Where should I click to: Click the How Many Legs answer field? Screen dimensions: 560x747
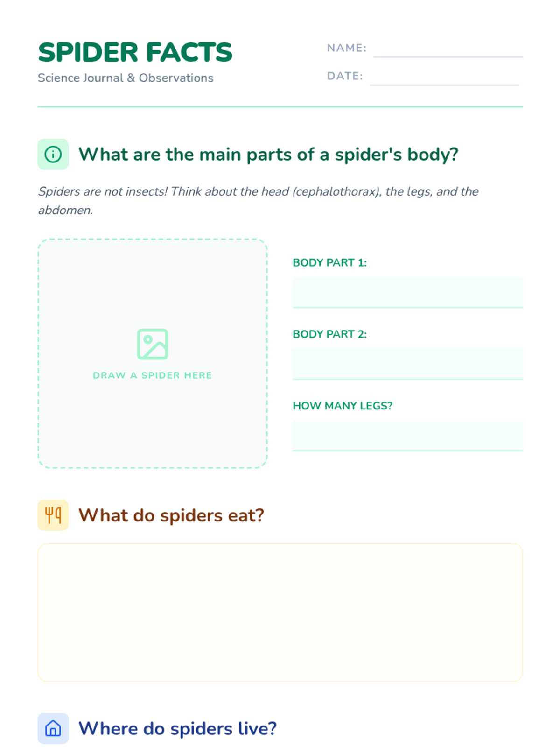[x=407, y=436]
